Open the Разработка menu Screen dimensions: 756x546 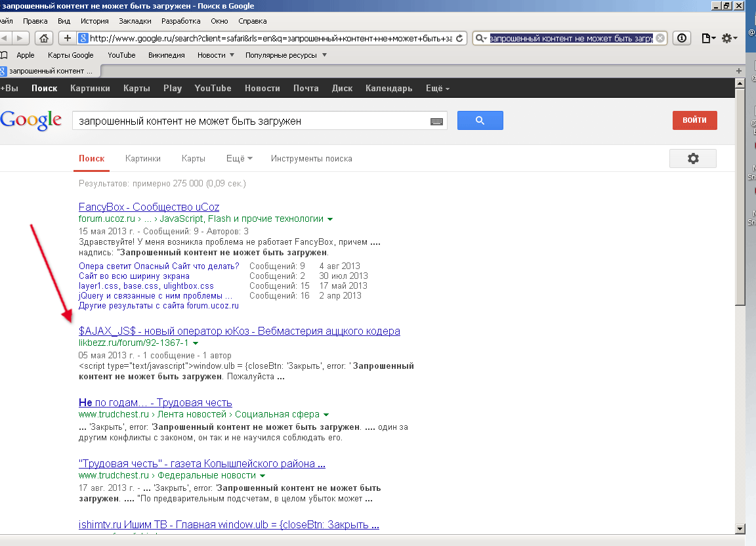[181, 21]
